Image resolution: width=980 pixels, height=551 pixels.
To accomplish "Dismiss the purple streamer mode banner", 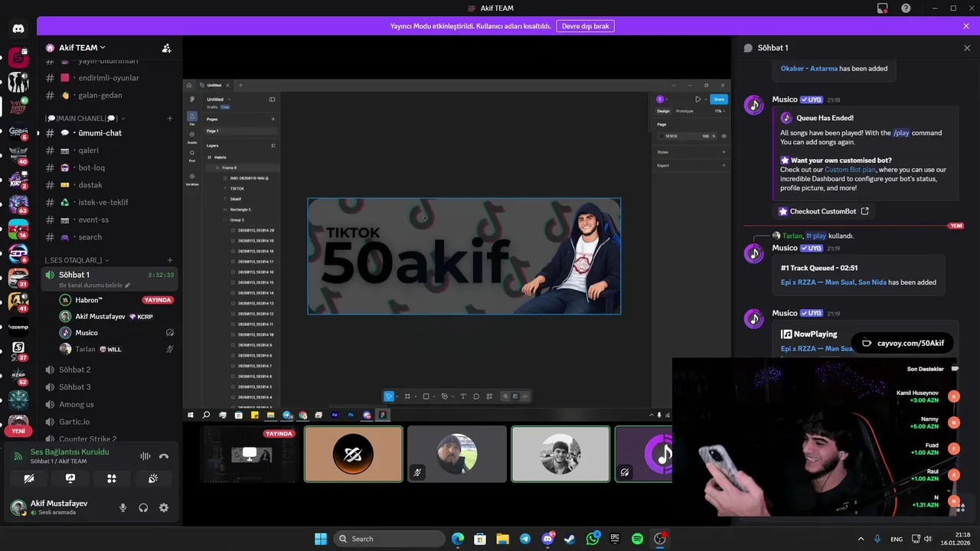I will (x=966, y=26).
